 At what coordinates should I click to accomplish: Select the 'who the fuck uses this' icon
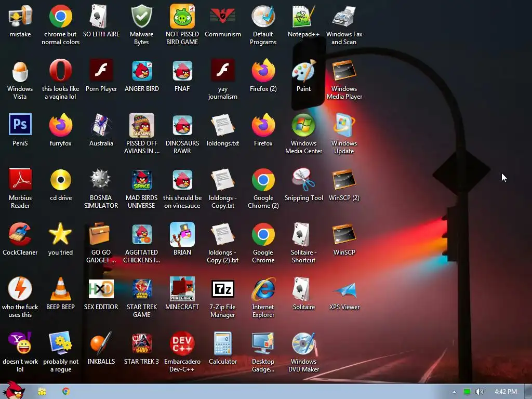click(20, 289)
